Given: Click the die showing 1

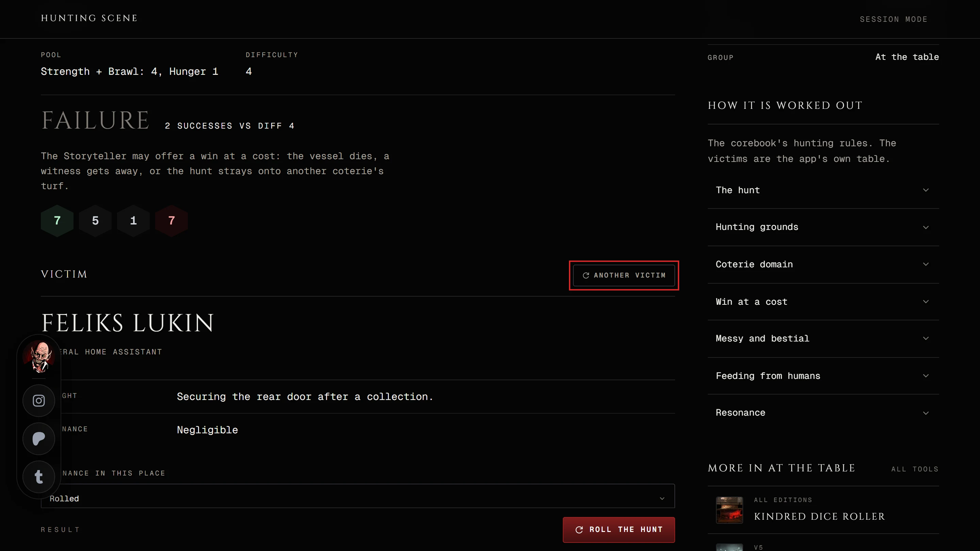Looking at the screenshot, I should tap(133, 220).
